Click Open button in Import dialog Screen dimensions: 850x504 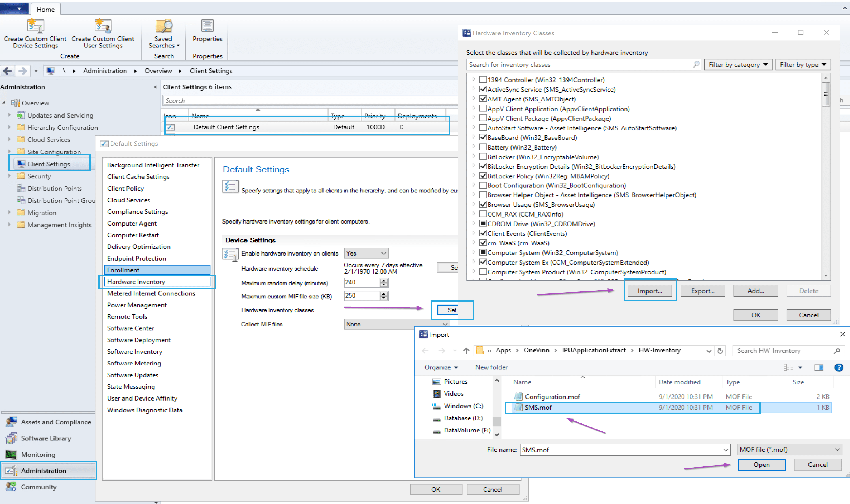[x=761, y=465]
